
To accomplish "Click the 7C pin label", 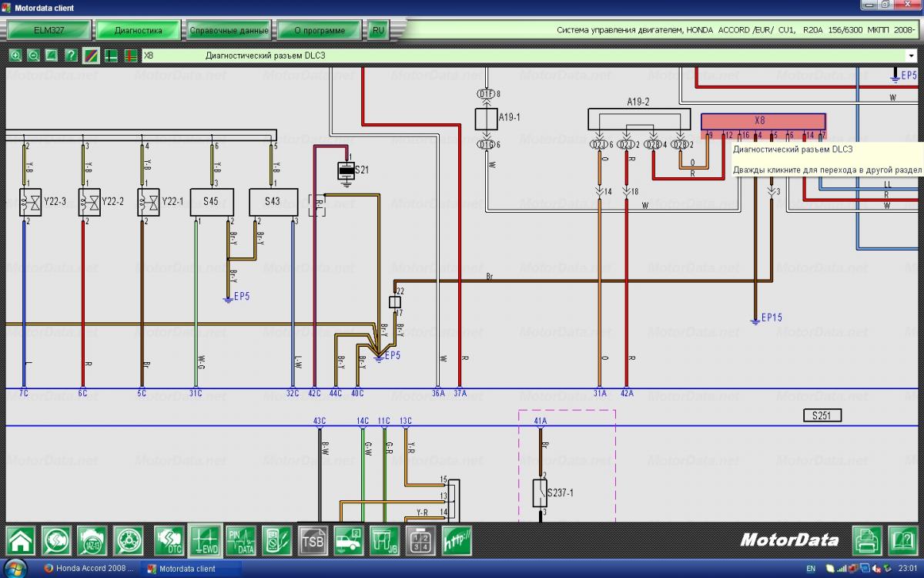I will 24,393.
